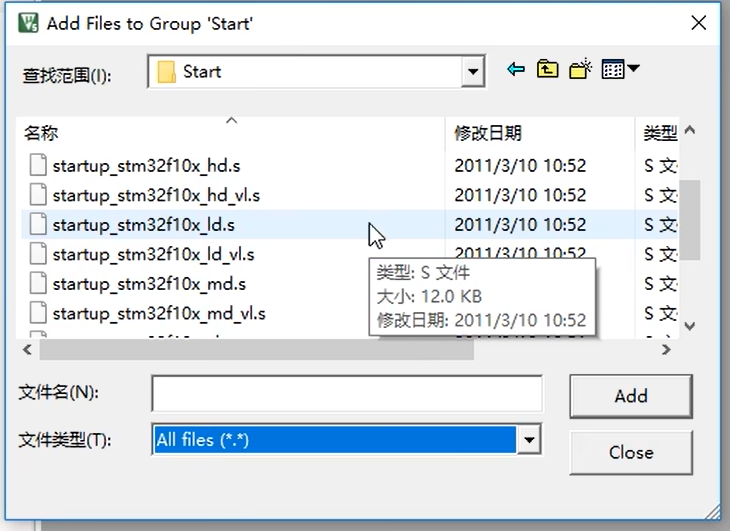Select file startup_stm32f10x_md_vl.s
Image resolution: width=730 pixels, height=531 pixels.
tap(159, 314)
